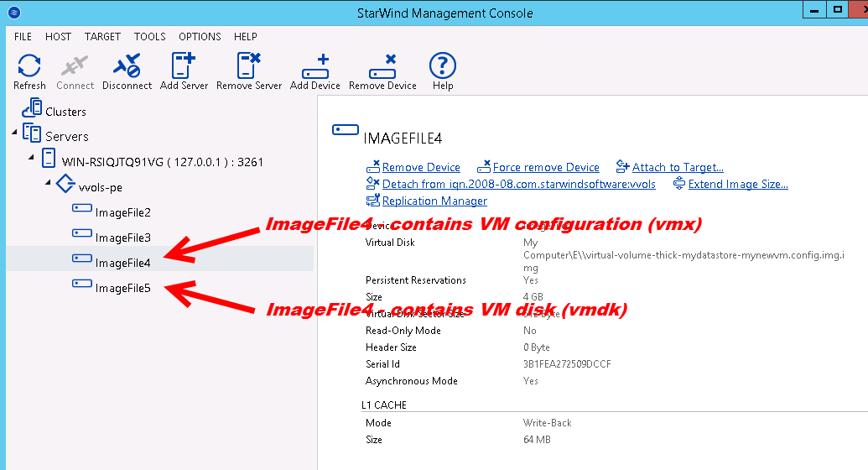Click the Attach to Target link
Image resolution: width=868 pixels, height=470 pixels.
tap(678, 167)
